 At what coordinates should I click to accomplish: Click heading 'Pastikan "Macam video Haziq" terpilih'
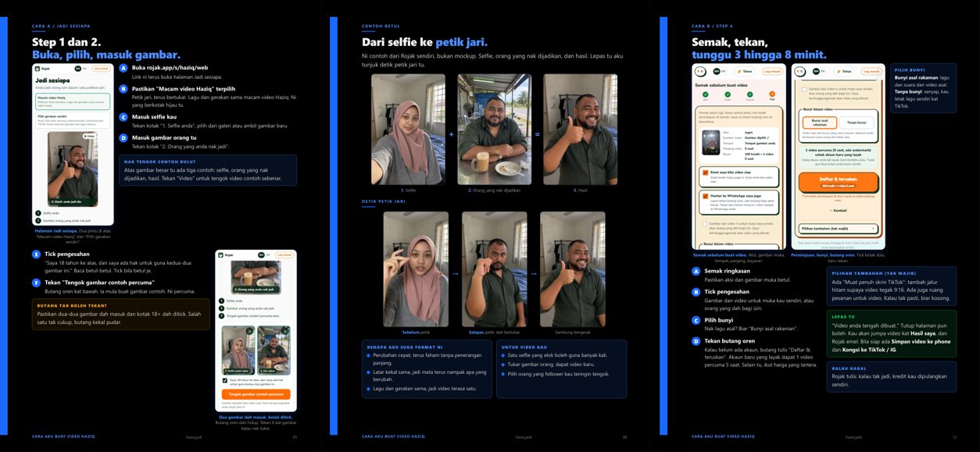(183, 89)
